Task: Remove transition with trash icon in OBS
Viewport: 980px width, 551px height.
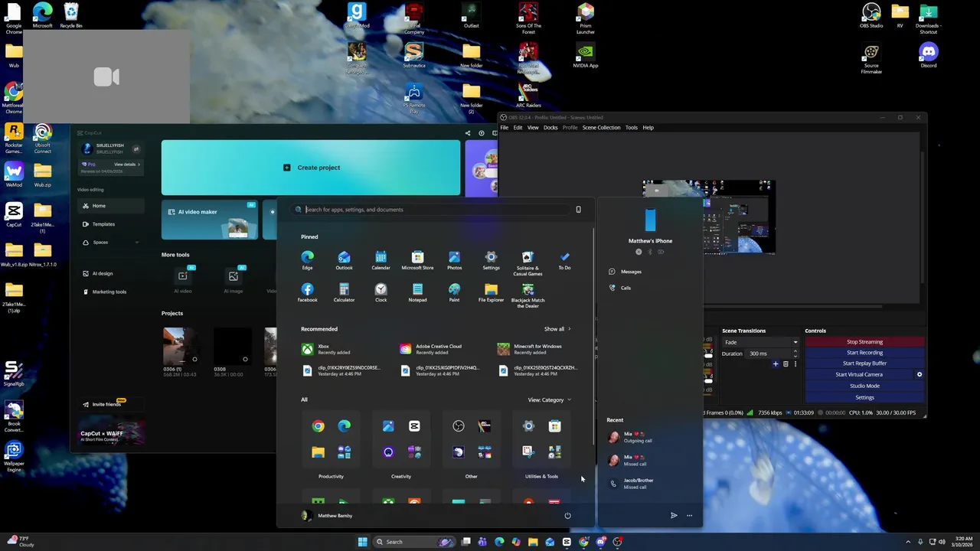Action: tap(786, 364)
